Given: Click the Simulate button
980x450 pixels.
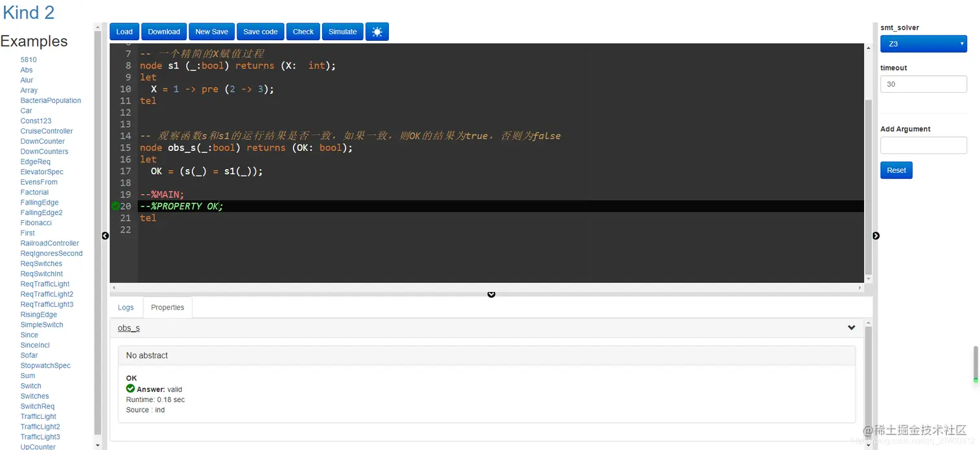Looking at the screenshot, I should point(343,32).
